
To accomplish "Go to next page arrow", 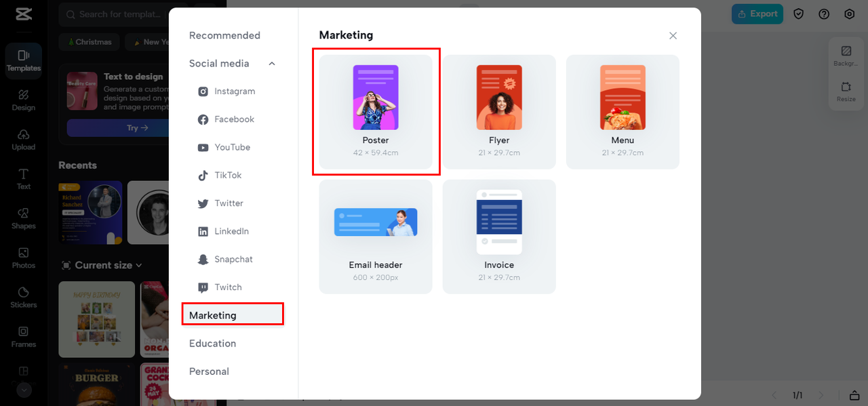I will click(821, 395).
